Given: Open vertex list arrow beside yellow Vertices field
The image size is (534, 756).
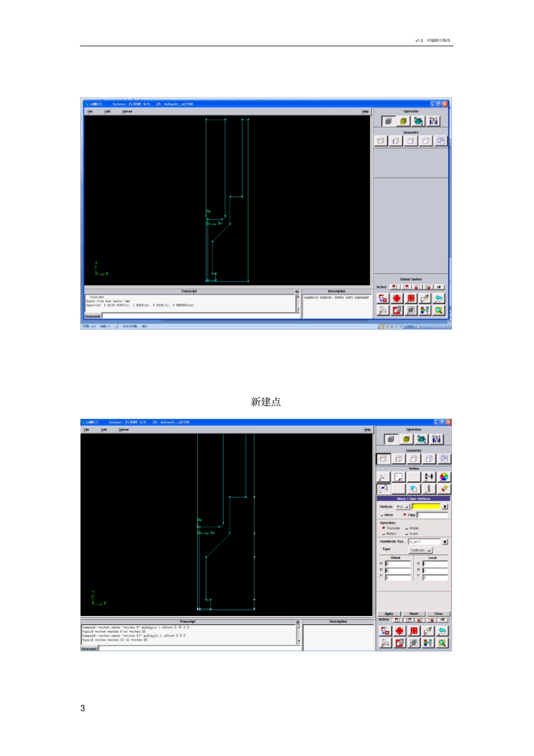Looking at the screenshot, I should point(445,506).
